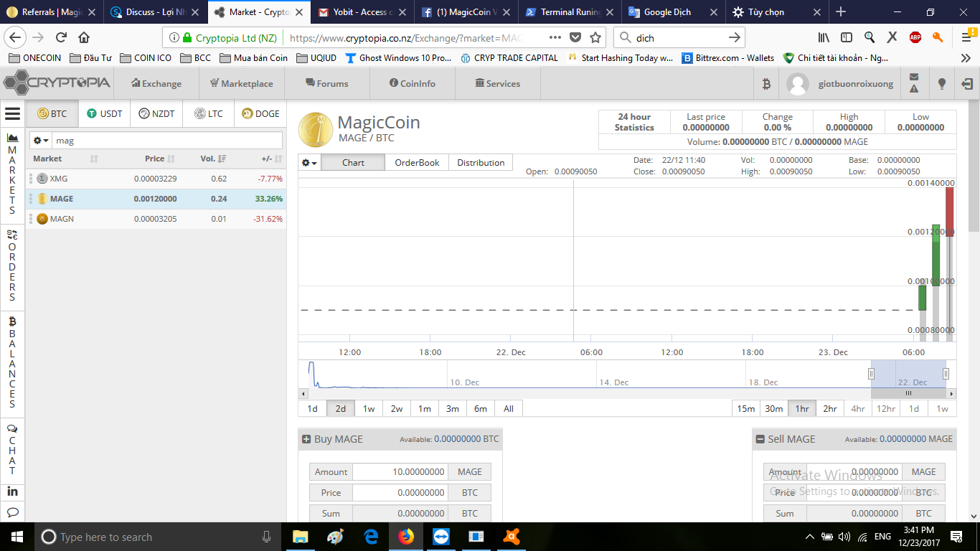This screenshot has width=980, height=551.
Task: Click the LinkedIn icon in sidebar
Action: pos(12,491)
